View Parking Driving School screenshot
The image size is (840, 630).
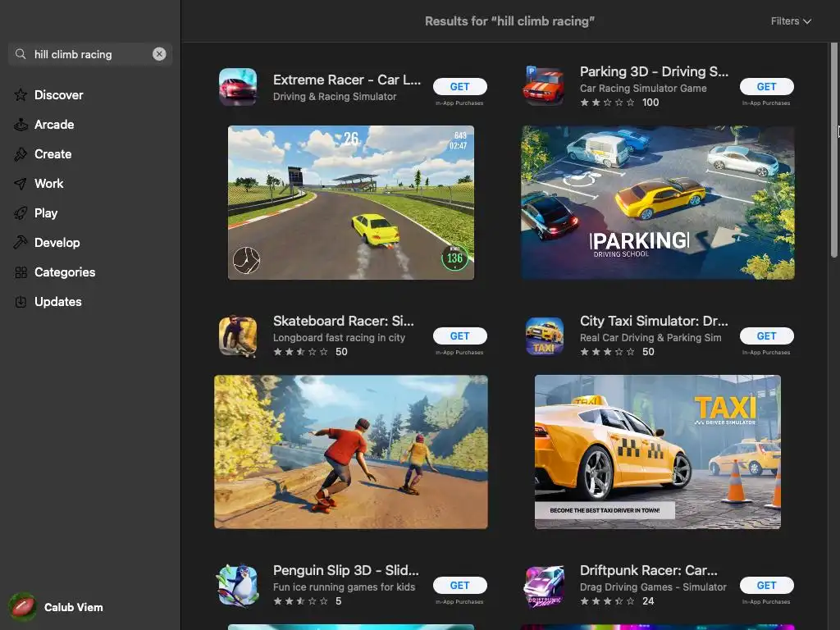658,203
